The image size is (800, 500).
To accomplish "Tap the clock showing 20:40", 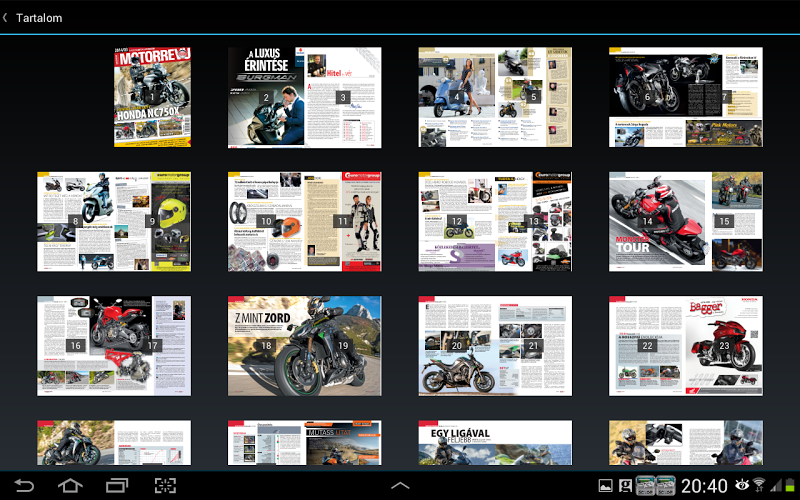I will pyautogui.click(x=704, y=486).
